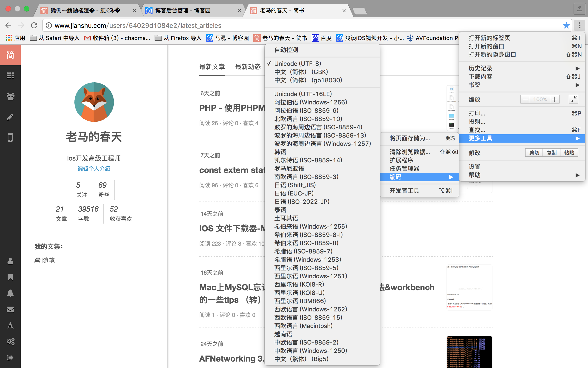Select Unicode (UTF-16LE) encoding

tap(322, 94)
